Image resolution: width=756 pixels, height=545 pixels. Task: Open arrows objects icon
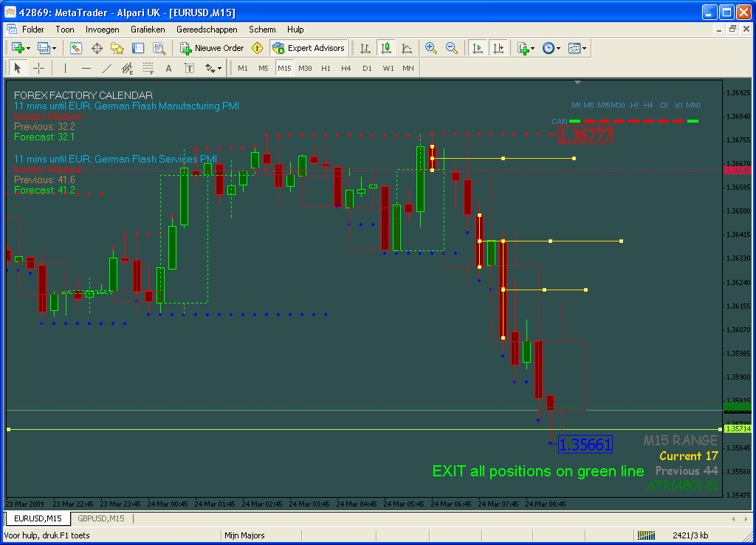point(210,69)
